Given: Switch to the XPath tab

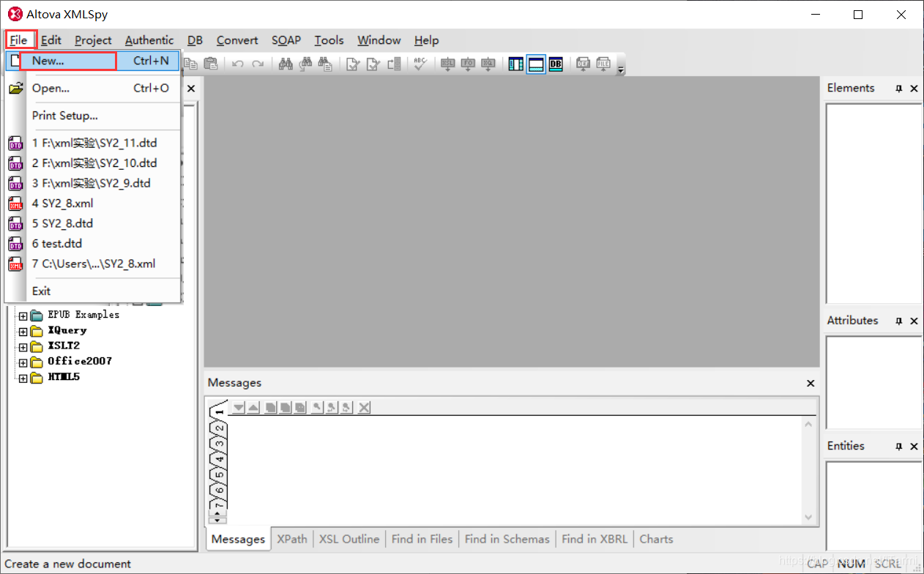Looking at the screenshot, I should [x=292, y=539].
